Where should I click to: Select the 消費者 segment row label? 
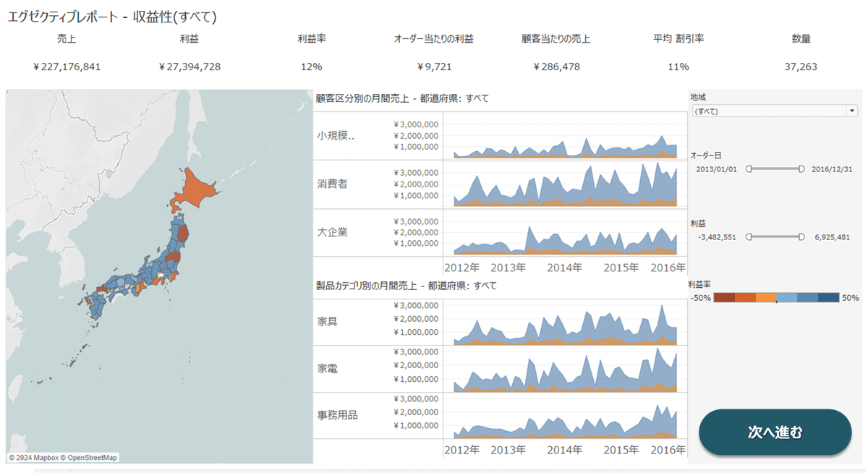[332, 184]
